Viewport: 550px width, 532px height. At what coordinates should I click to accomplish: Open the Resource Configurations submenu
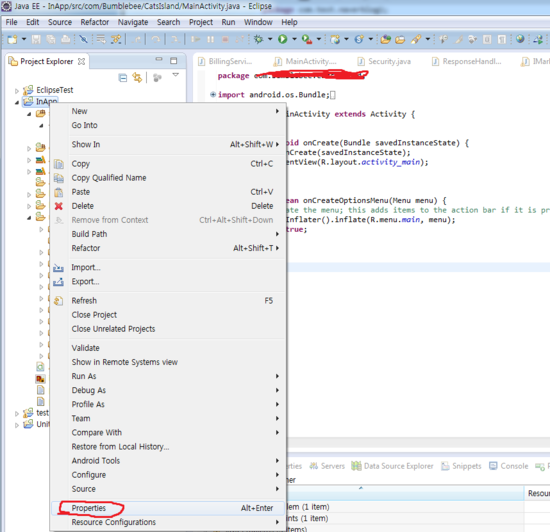coord(168,522)
